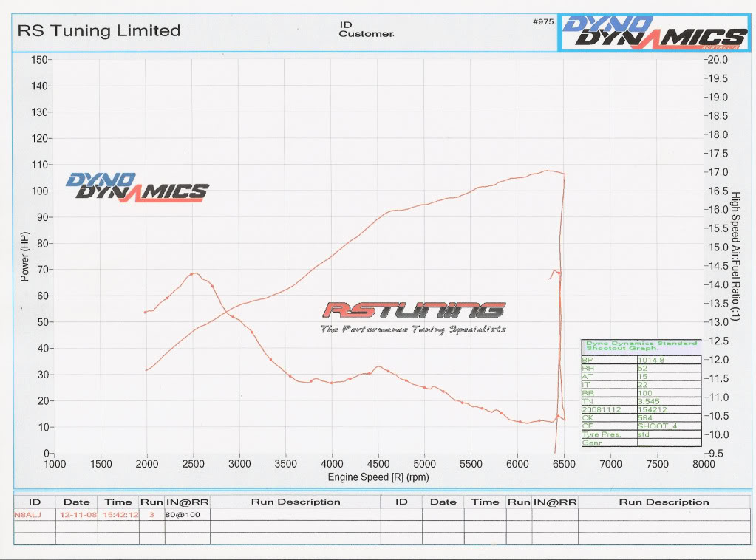The image size is (756, 560).
Task: Select the N8ALJ run ID cell
Action: coord(30,514)
